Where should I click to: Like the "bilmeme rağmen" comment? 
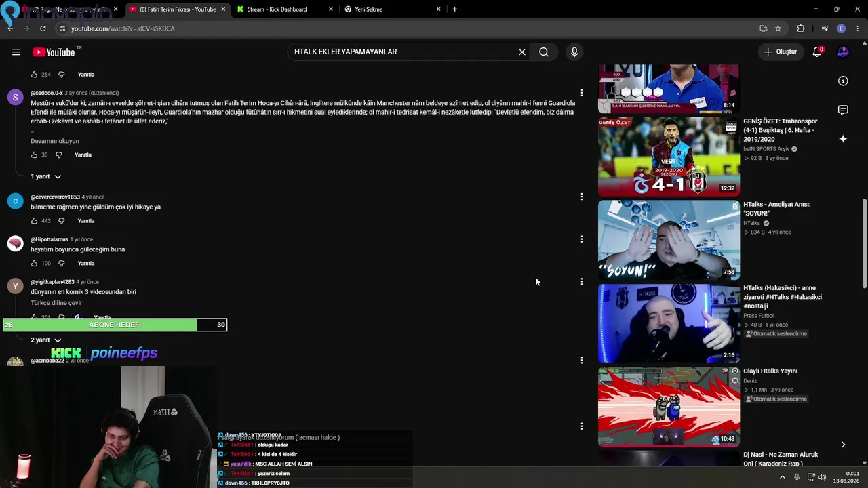click(x=34, y=221)
